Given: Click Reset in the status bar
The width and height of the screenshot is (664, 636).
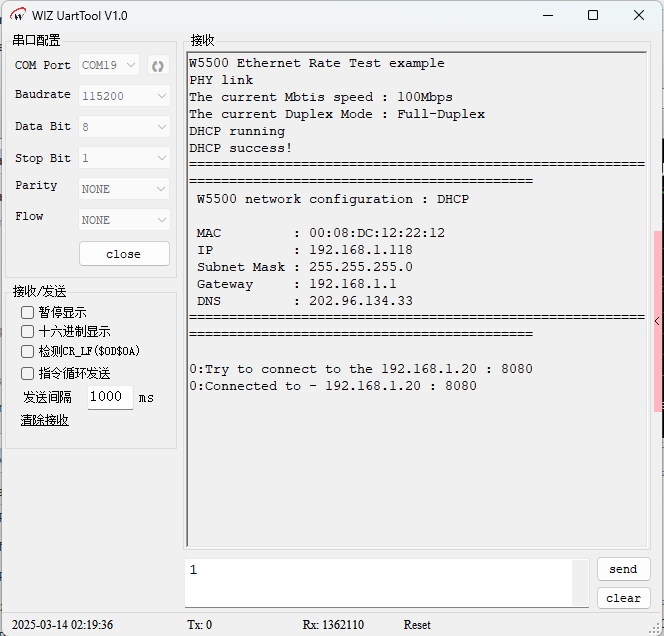Looking at the screenshot, I should click(x=417, y=625).
